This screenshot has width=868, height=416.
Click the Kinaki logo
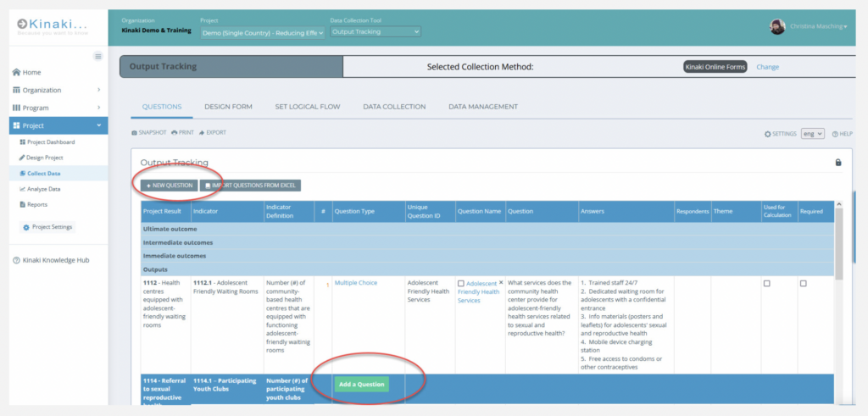click(52, 25)
